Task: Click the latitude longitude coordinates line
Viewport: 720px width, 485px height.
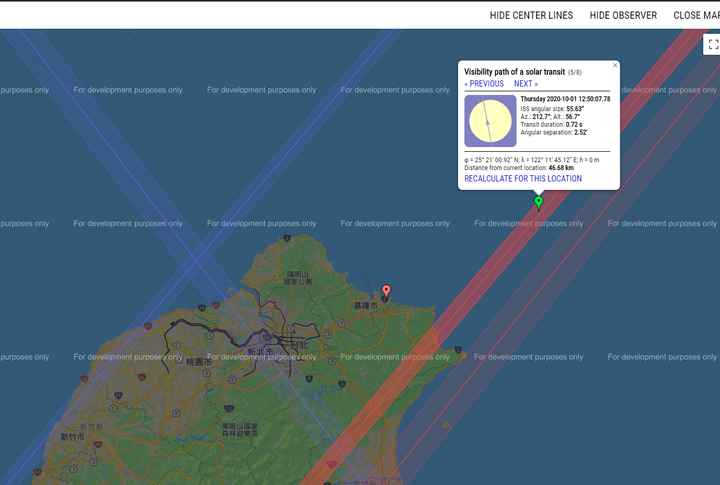Action: coord(532,160)
